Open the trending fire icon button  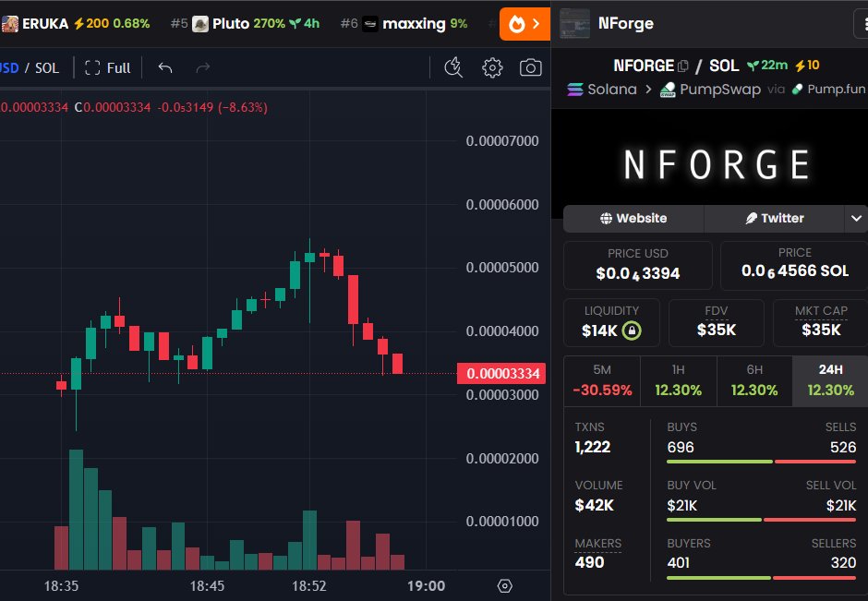click(524, 24)
